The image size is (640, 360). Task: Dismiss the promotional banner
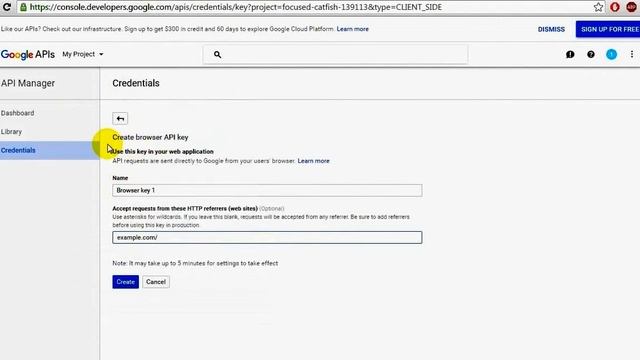551,29
